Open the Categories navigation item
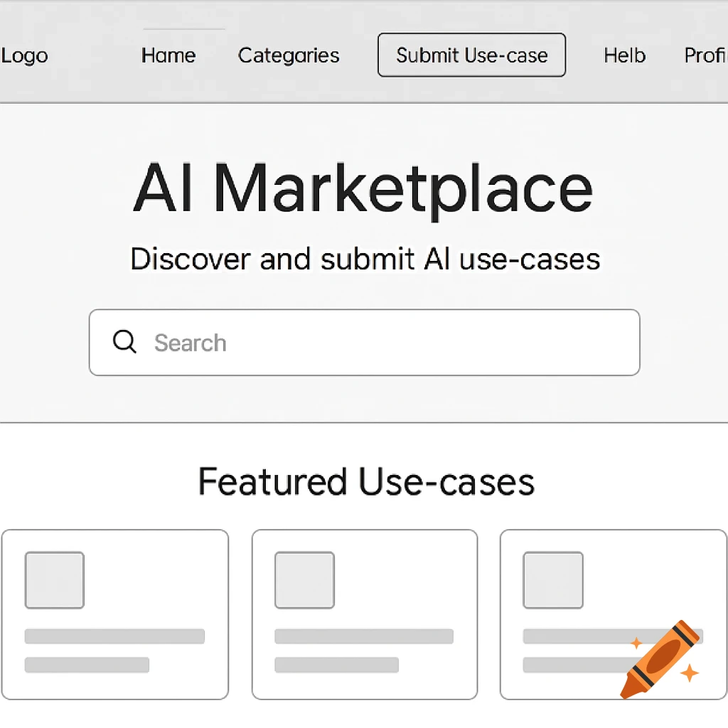 point(289,55)
